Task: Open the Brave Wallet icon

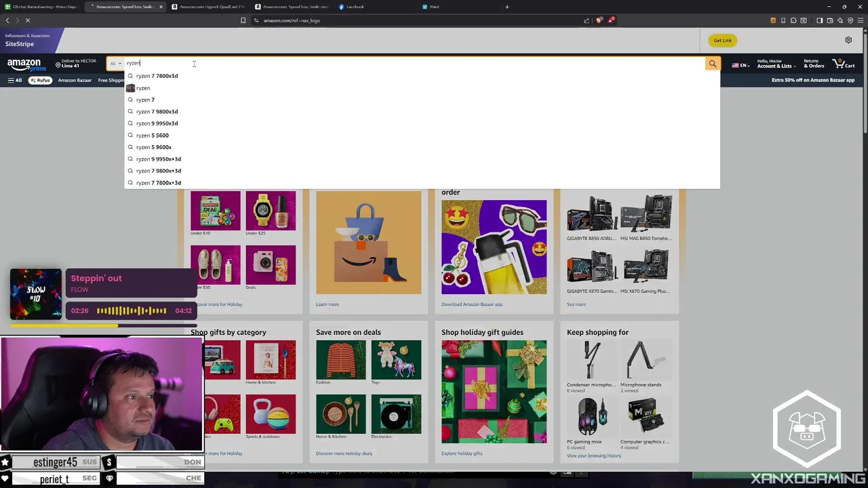Action: click(830, 20)
